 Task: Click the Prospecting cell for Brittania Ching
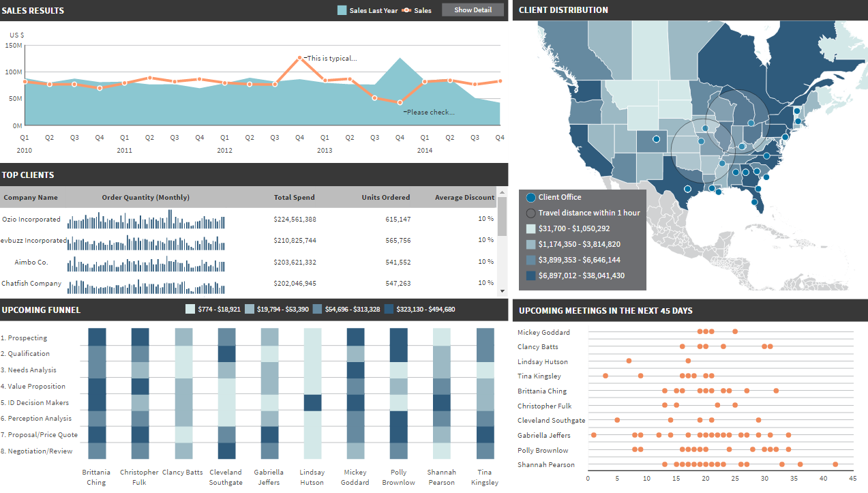click(98, 337)
